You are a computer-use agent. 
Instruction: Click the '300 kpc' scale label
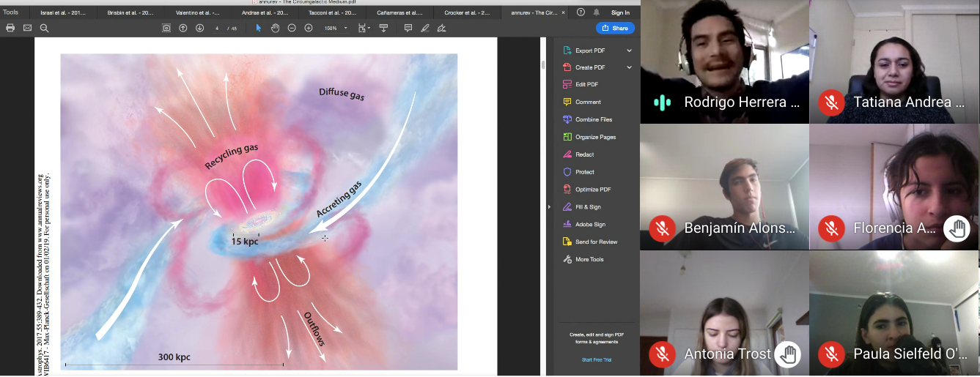174,357
